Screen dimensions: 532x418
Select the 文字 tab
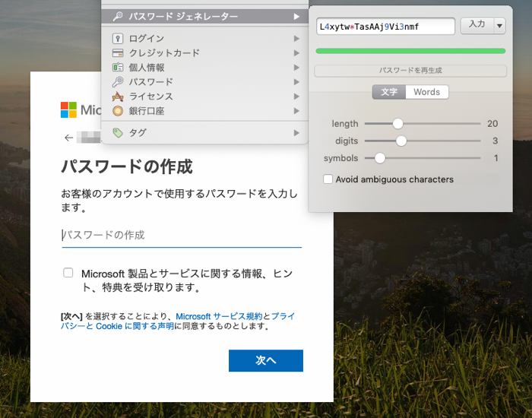click(389, 92)
